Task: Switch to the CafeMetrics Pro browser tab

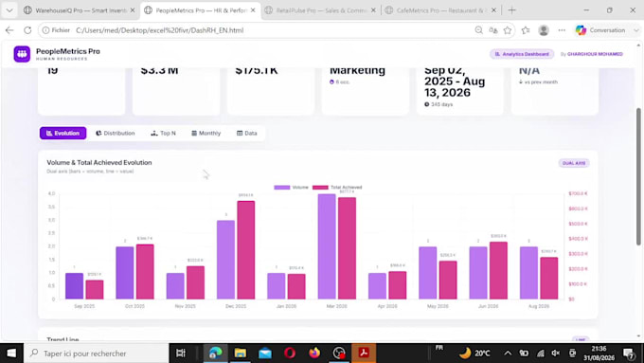Action: (x=440, y=10)
